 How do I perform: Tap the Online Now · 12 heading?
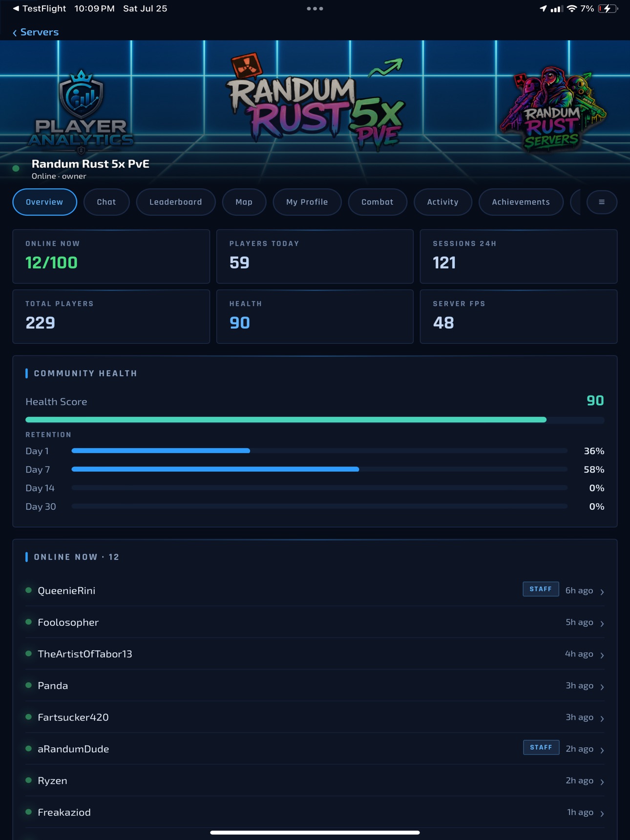click(77, 557)
